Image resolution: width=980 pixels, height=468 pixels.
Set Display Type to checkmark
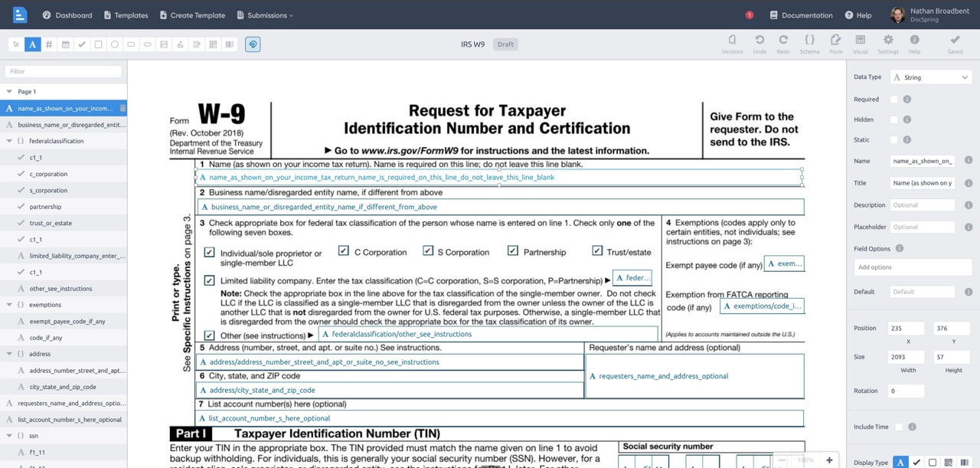(916, 463)
